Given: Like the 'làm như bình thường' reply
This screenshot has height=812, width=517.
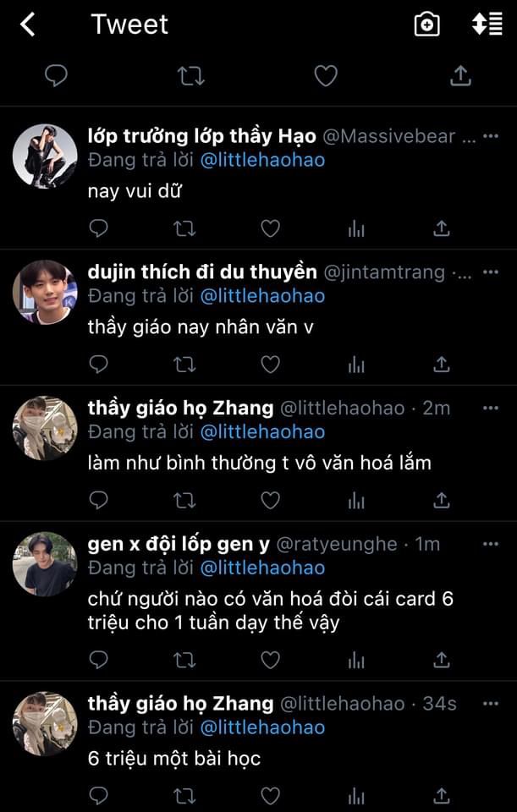Looking at the screenshot, I should point(270,500).
